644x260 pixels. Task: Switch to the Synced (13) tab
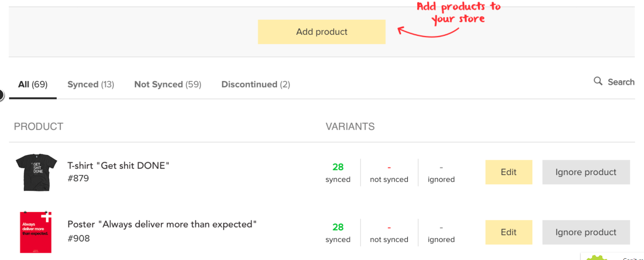(91, 84)
